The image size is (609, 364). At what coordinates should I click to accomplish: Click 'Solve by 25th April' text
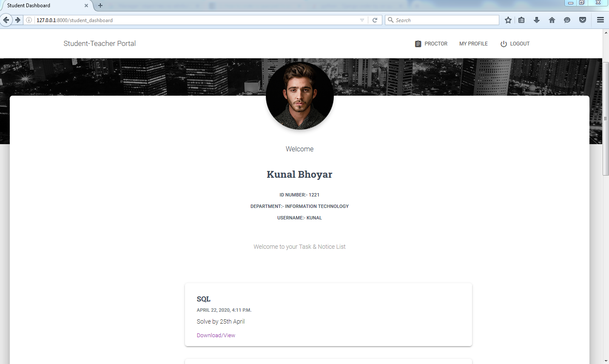point(221,321)
